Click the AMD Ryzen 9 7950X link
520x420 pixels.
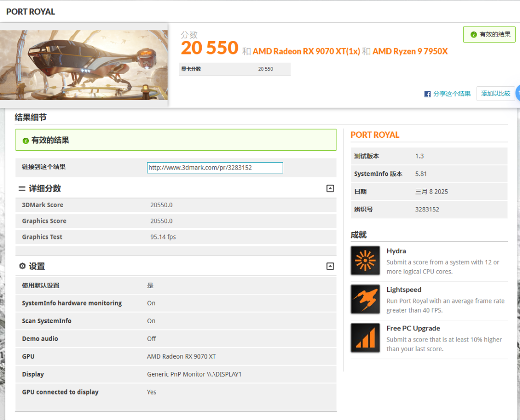click(410, 51)
